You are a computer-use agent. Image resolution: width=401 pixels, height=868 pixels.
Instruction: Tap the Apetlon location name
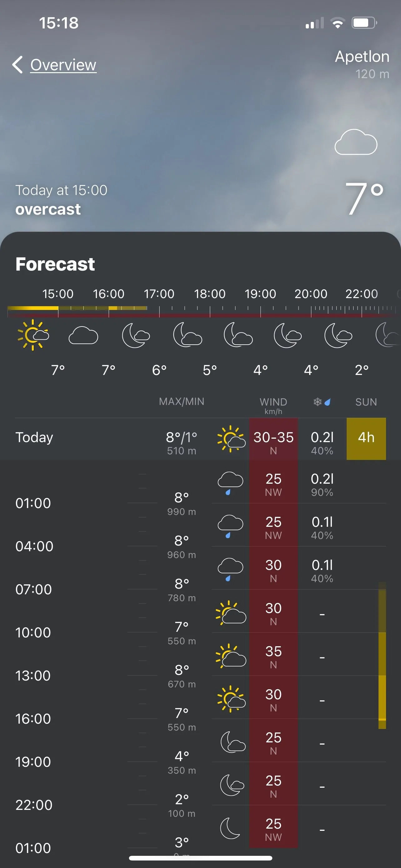[362, 56]
